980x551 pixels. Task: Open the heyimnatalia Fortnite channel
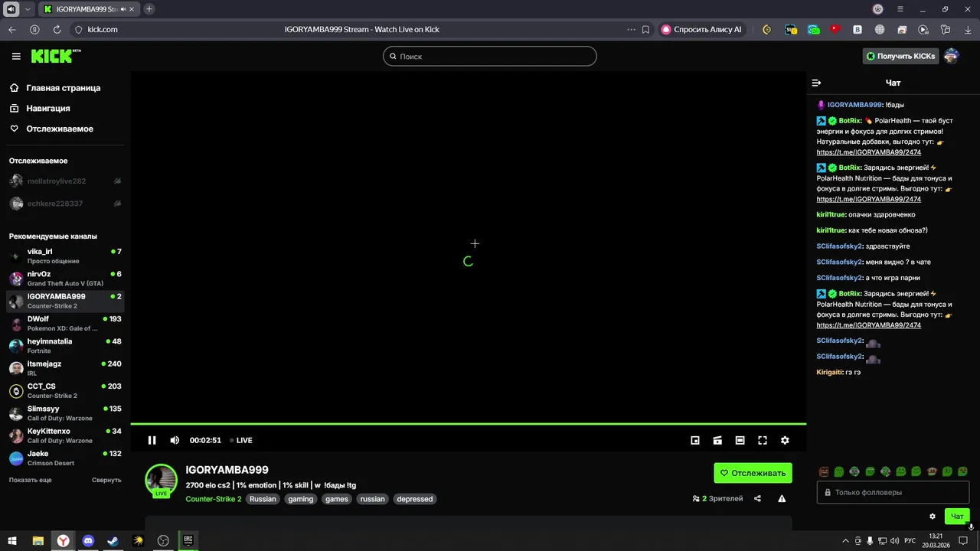(x=65, y=346)
